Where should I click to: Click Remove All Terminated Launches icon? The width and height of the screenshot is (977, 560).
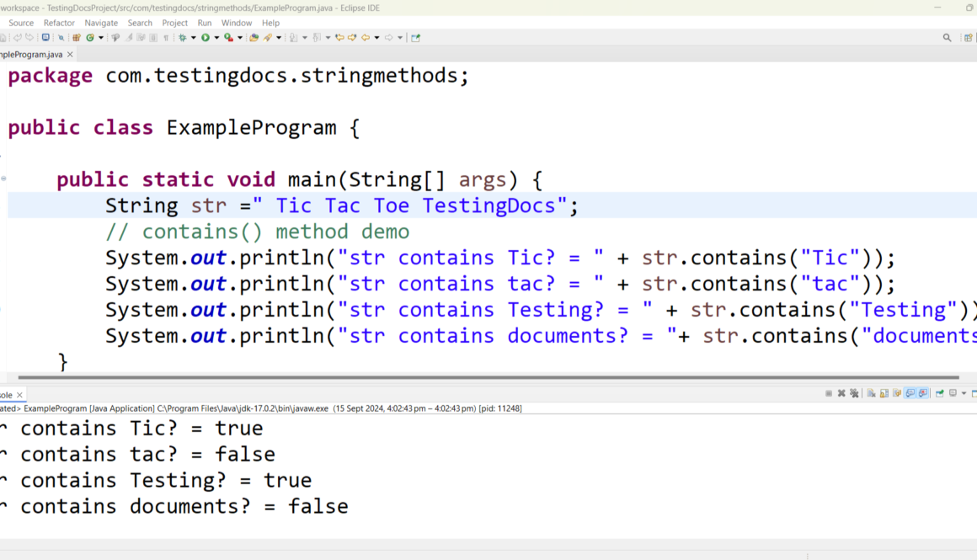(854, 393)
